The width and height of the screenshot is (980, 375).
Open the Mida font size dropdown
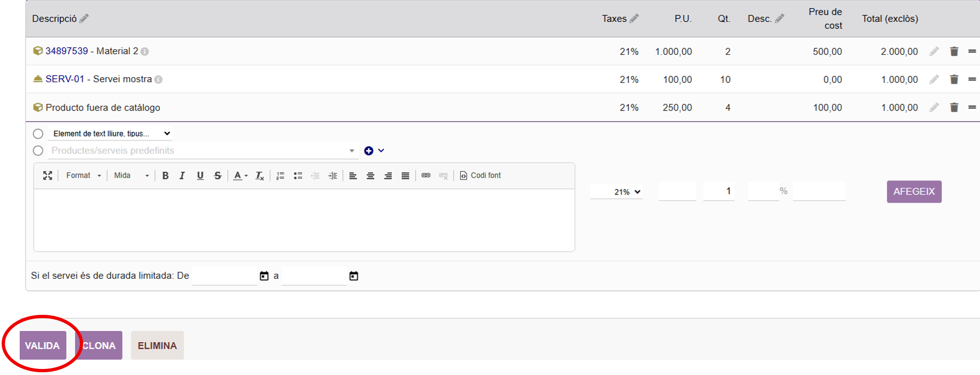[131, 176]
